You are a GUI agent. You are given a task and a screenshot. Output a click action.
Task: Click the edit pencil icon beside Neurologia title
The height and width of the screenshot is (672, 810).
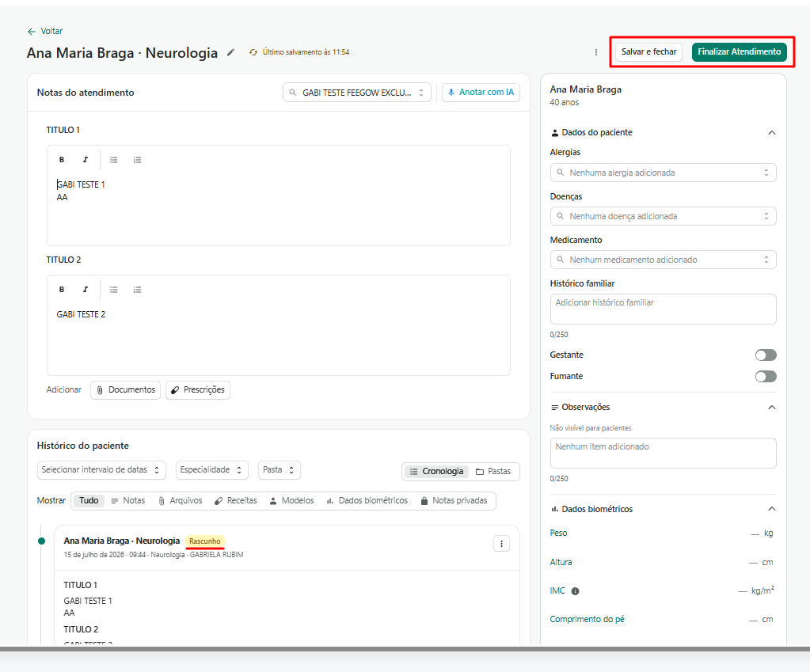[x=231, y=52]
